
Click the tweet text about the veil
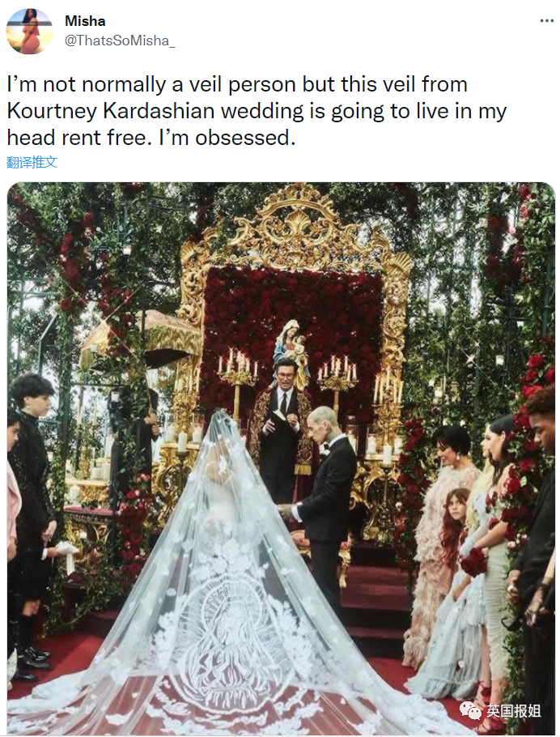(257, 111)
